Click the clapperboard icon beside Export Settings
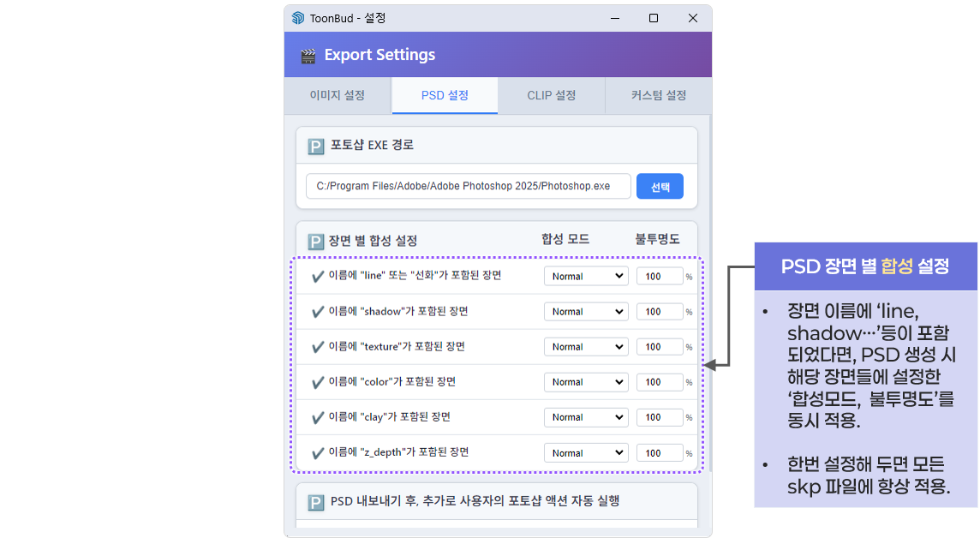Screen dimensions: 980x550 click(x=306, y=54)
